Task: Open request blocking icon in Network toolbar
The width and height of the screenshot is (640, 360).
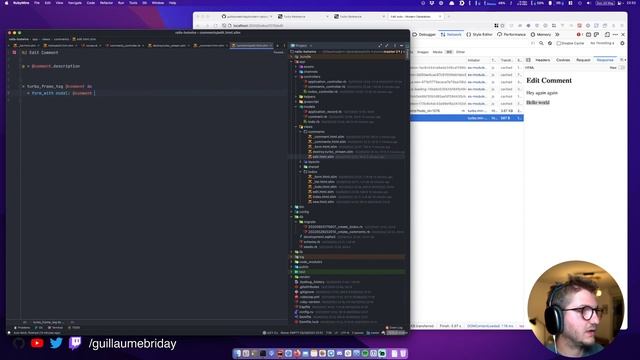Action: click(x=550, y=43)
